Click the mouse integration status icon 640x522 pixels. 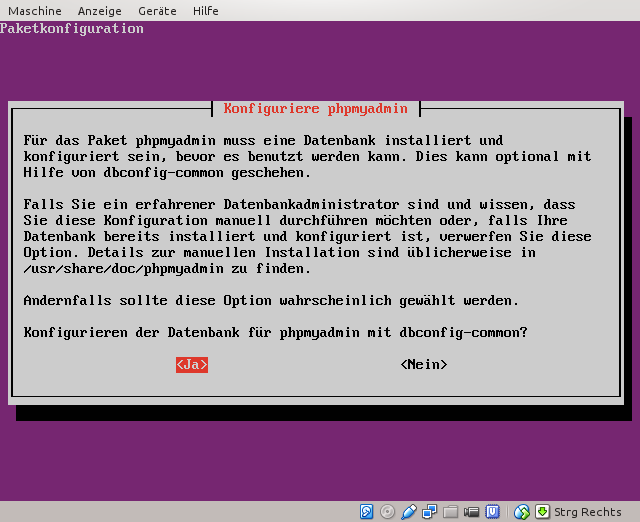[x=522, y=511]
